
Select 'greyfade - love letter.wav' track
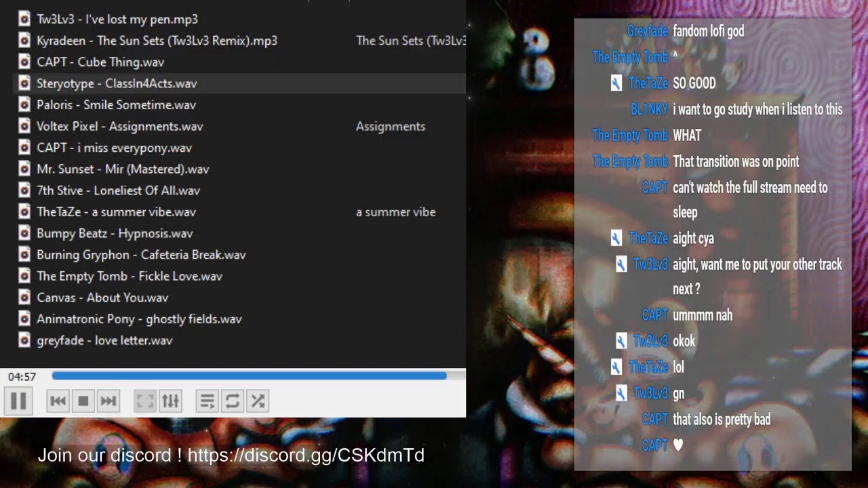coord(104,340)
